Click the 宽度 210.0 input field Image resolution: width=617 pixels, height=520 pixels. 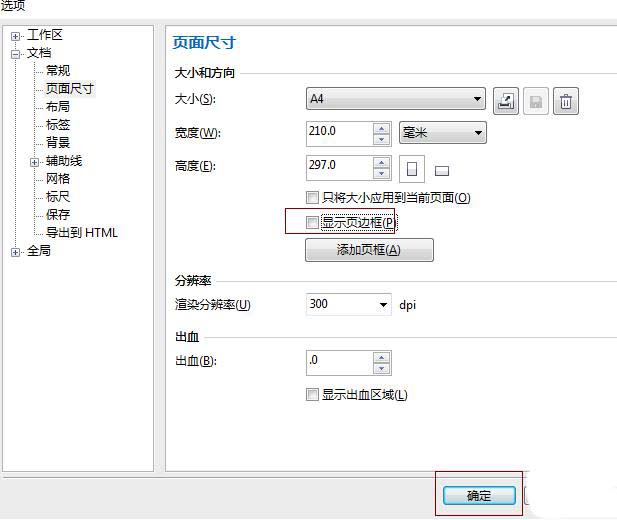[340, 134]
